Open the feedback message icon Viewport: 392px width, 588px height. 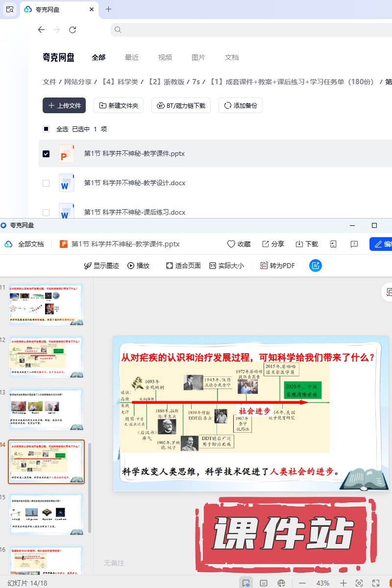(354, 244)
